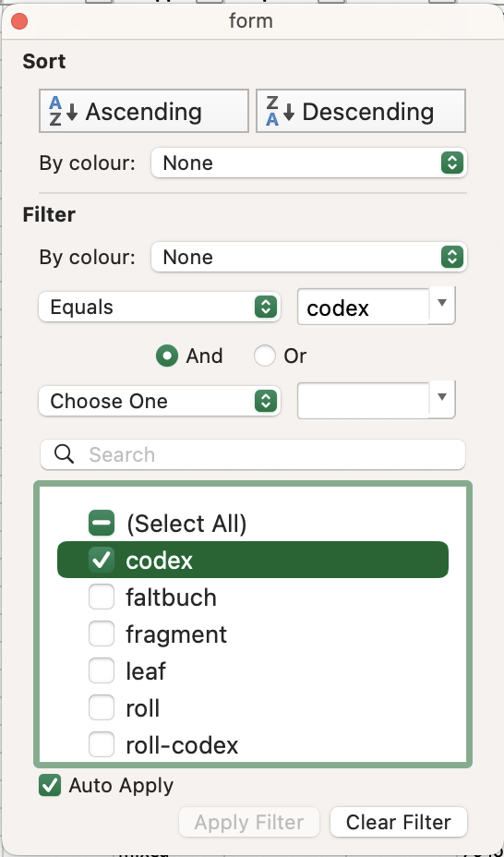Open the Filter By colour dropdown
The image size is (504, 857).
click(x=309, y=257)
